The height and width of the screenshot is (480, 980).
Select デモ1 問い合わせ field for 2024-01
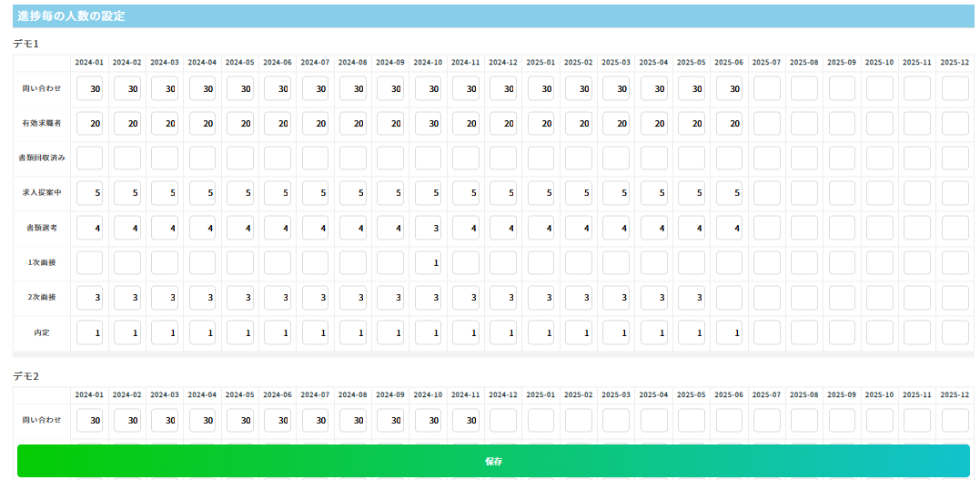click(x=89, y=89)
